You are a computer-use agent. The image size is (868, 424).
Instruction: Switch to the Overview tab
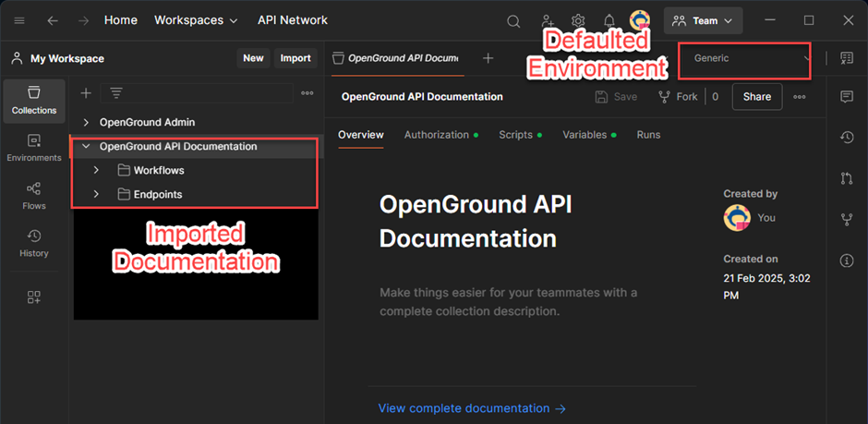point(361,135)
